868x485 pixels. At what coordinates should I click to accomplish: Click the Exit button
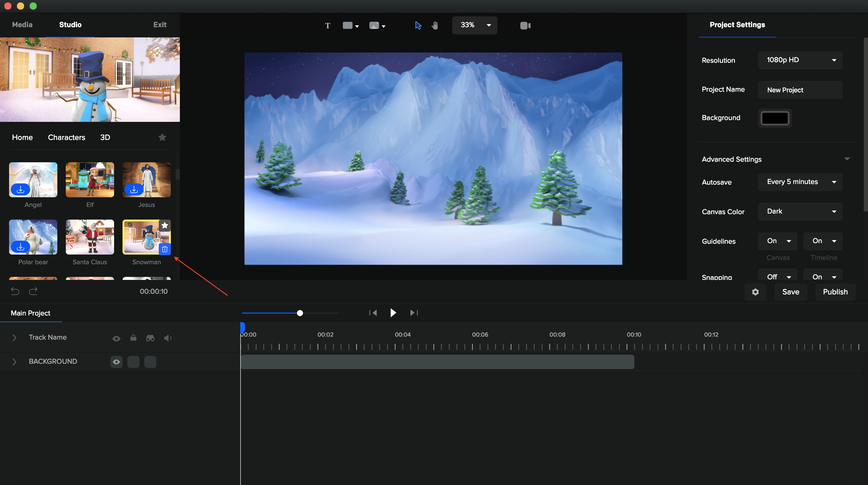pos(160,25)
